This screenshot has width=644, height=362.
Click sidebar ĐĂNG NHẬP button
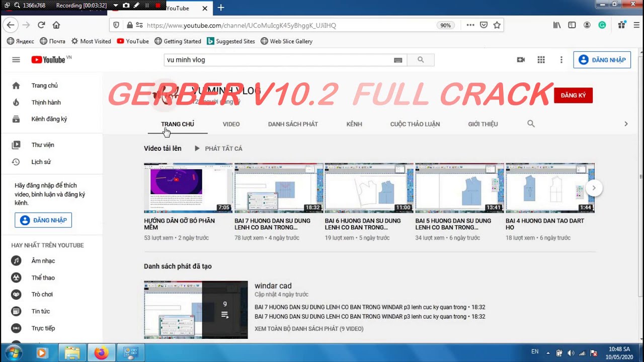pyautogui.click(x=43, y=220)
